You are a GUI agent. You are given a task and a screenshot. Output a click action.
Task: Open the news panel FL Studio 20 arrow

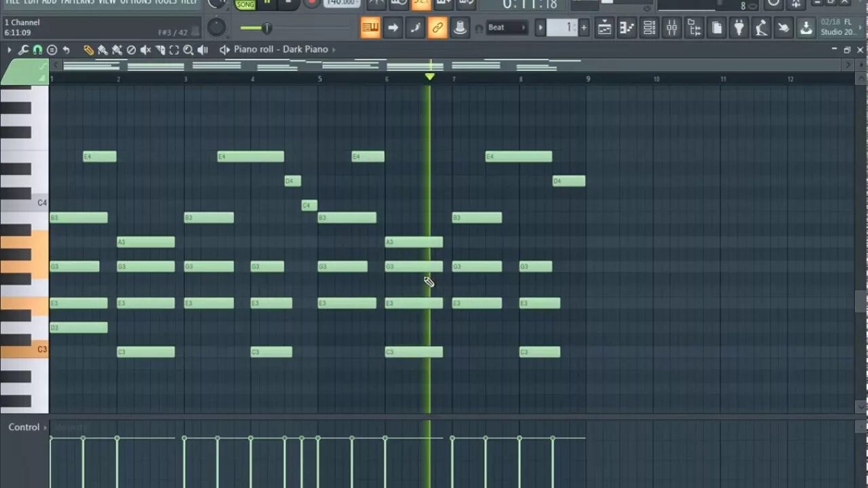point(859,28)
